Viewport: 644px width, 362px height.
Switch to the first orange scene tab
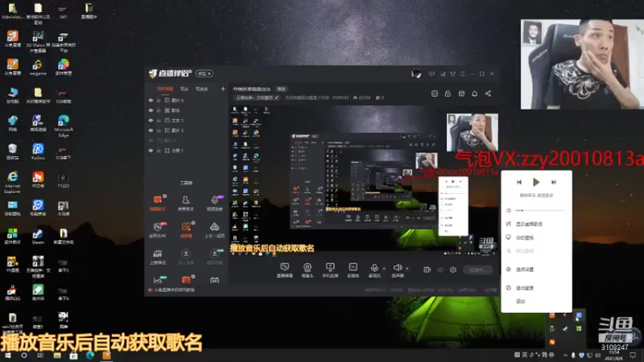coord(165,88)
